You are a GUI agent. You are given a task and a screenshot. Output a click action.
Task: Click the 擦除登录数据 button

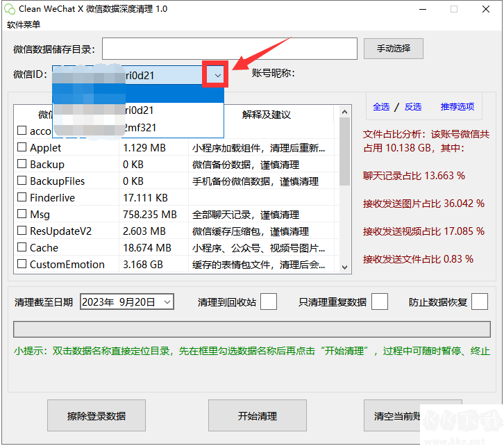coord(96,415)
